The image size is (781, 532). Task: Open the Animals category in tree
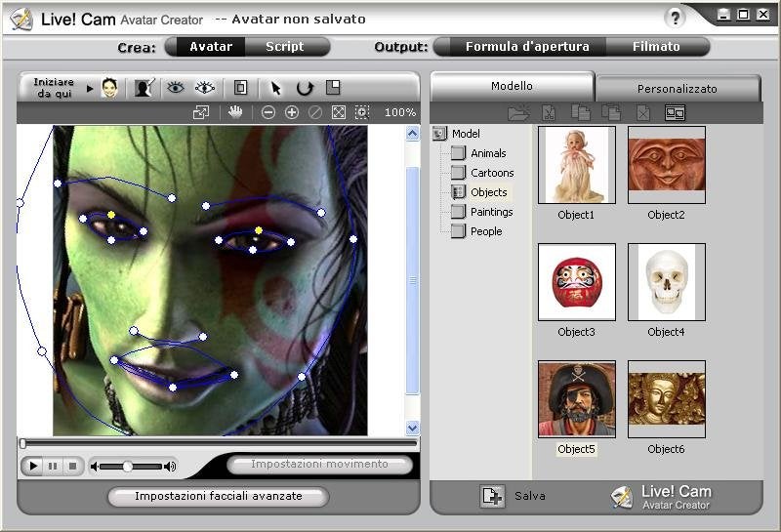point(487,153)
